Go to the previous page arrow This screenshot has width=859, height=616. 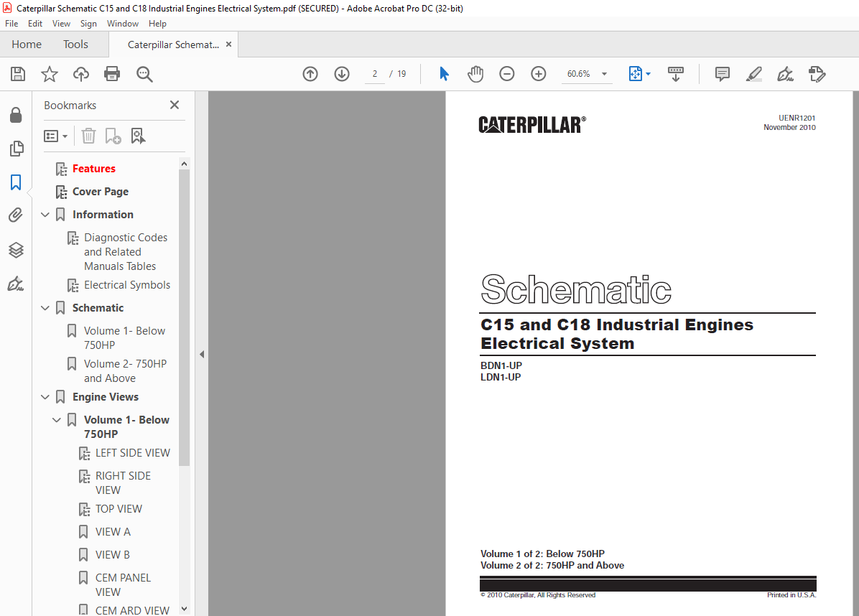point(310,74)
